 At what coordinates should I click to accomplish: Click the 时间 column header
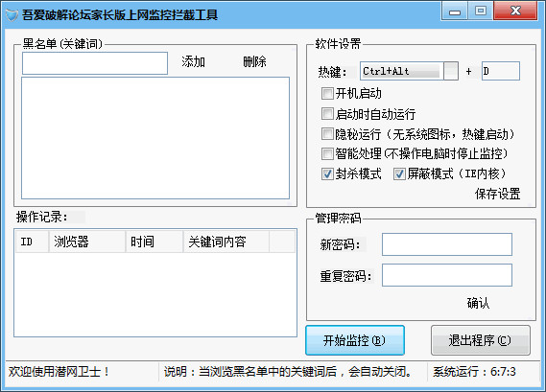pos(154,242)
